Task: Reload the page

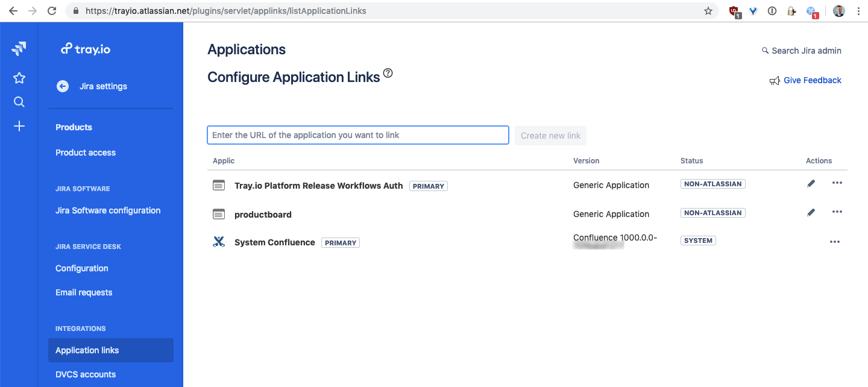Action: [52, 11]
